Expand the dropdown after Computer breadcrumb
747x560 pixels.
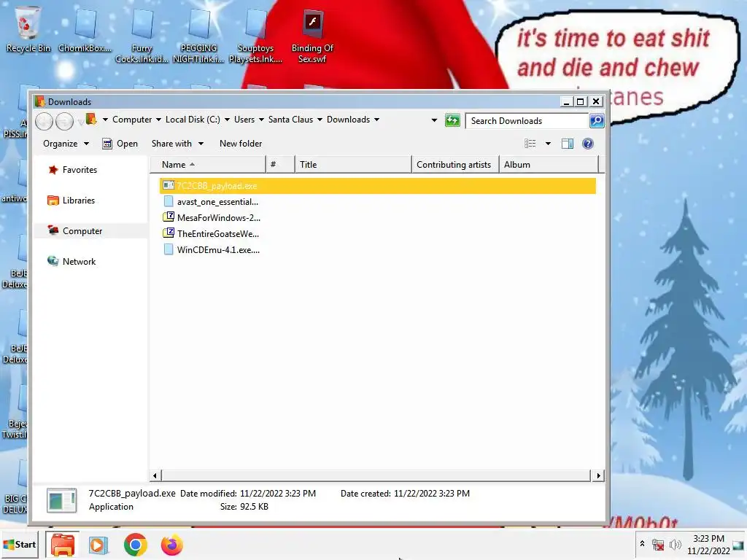[158, 120]
